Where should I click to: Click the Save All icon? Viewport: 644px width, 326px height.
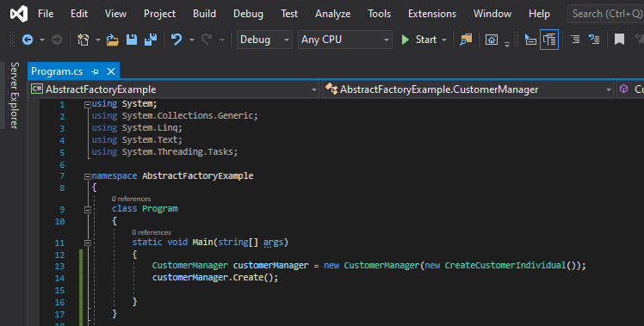(151, 40)
